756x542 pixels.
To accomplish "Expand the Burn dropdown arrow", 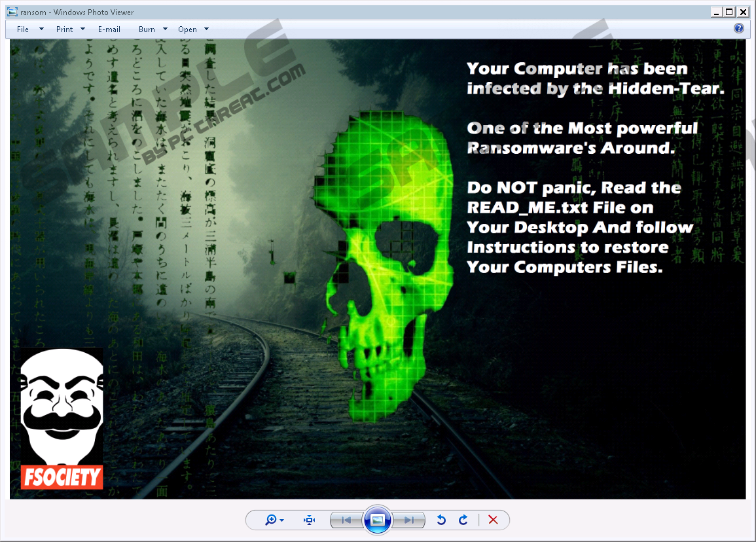I will point(165,29).
